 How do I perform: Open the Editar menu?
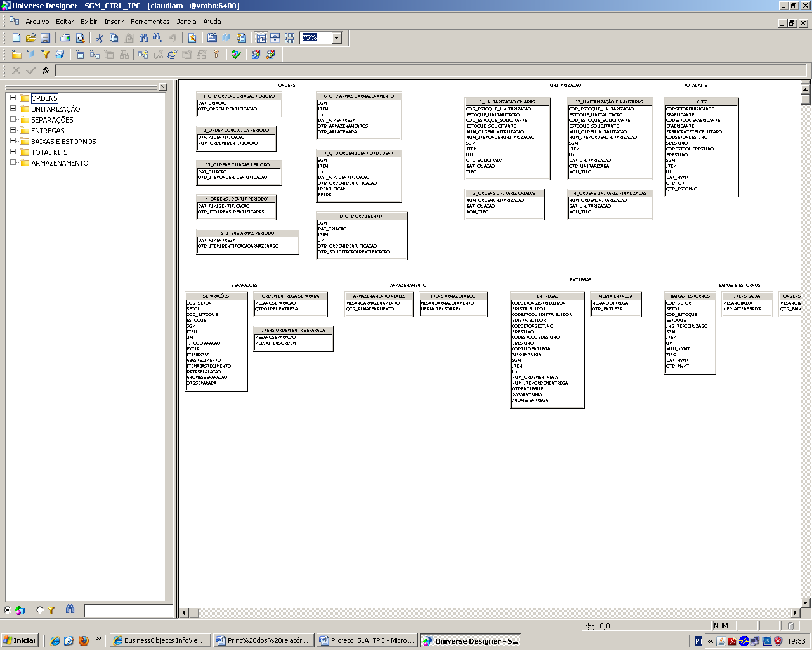[x=65, y=22]
